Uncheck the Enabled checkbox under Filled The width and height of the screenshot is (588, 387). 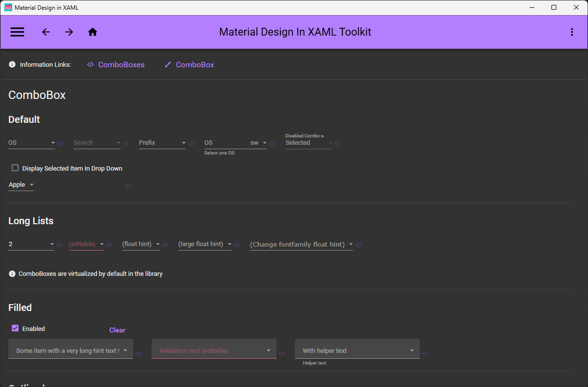point(15,329)
